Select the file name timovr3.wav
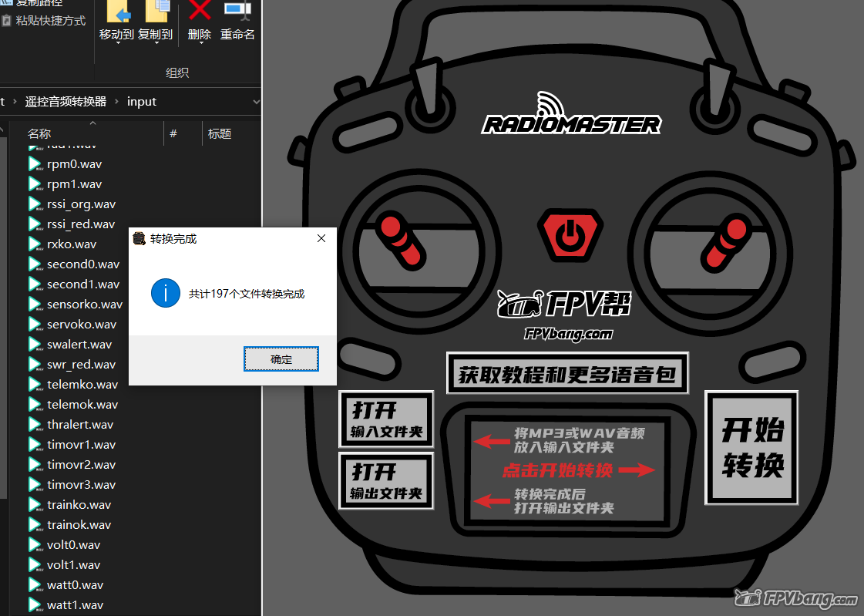The image size is (864, 616). (x=81, y=484)
